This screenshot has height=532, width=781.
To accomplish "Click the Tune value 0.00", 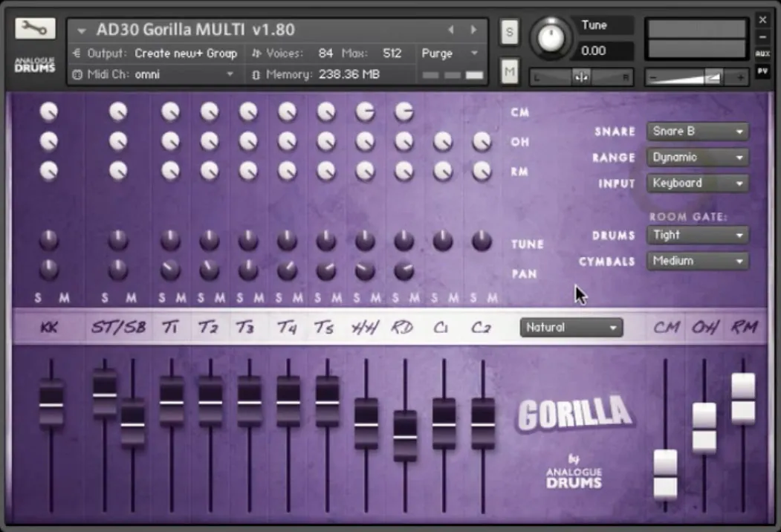I will (x=593, y=51).
